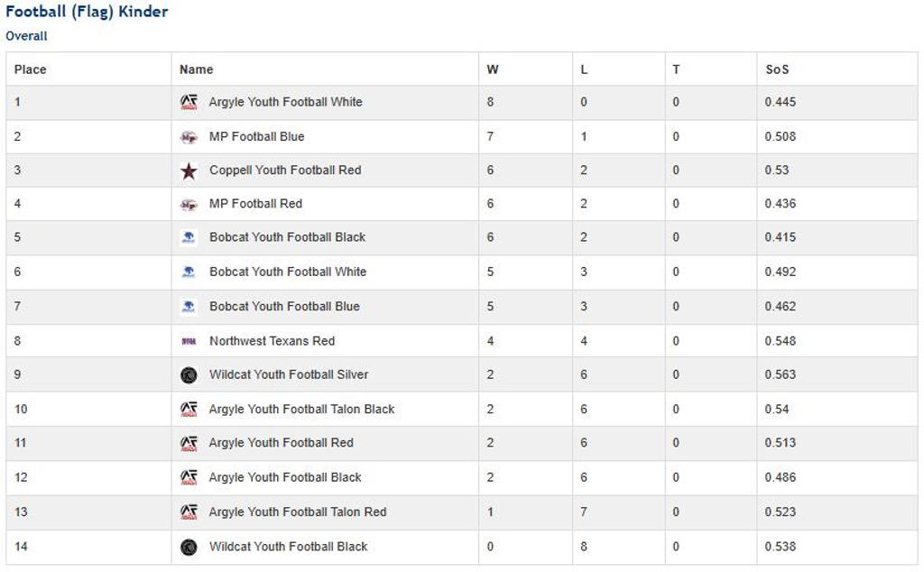
Task: Open the Argyle Youth Football Talon Black team
Action: (x=301, y=410)
